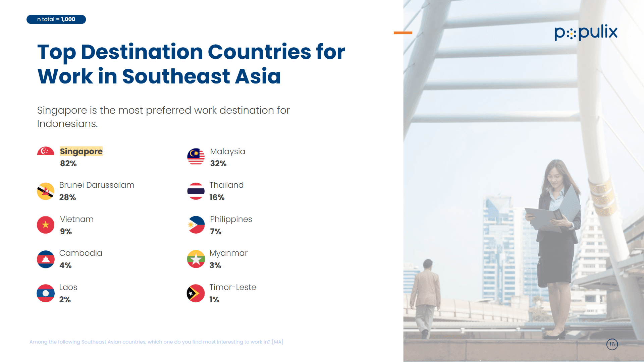Viewport: 644px width, 362px height.
Task: Select the Cambodia flag icon
Action: pos(46,259)
